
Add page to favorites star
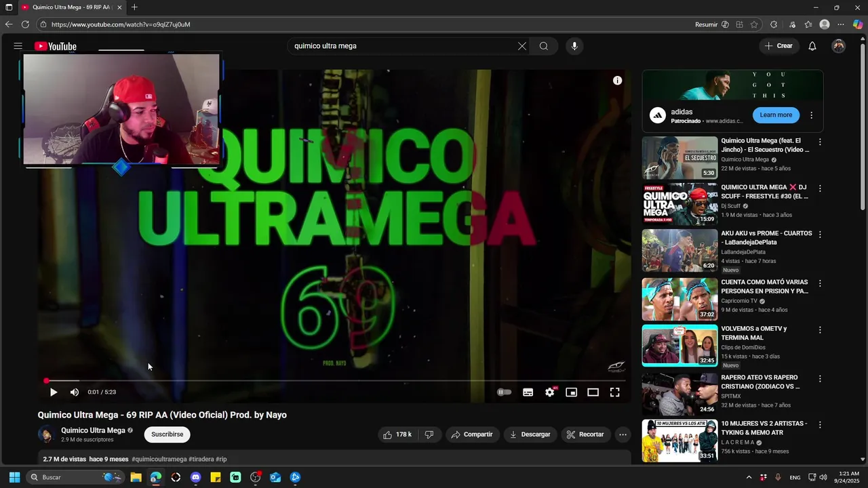(x=754, y=24)
